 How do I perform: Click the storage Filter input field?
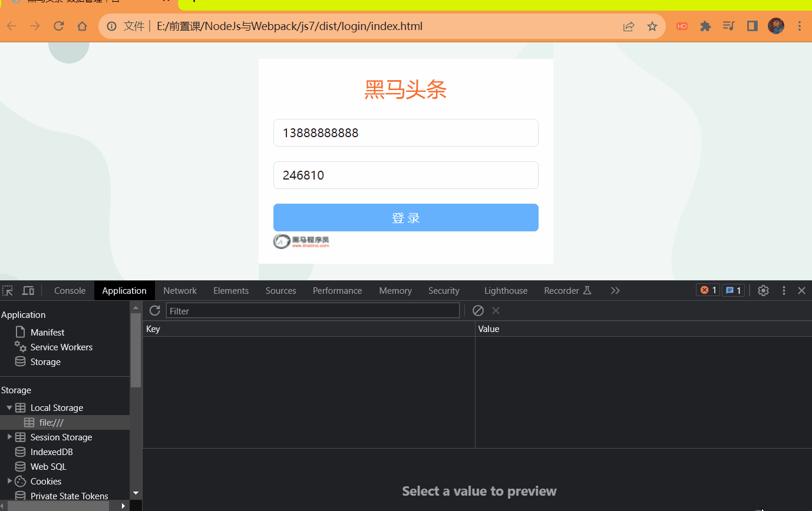coord(313,311)
